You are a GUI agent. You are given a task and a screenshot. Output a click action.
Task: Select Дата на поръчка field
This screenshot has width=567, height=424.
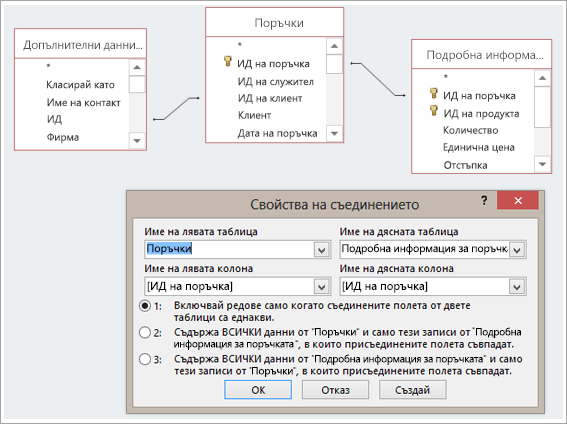click(x=277, y=133)
